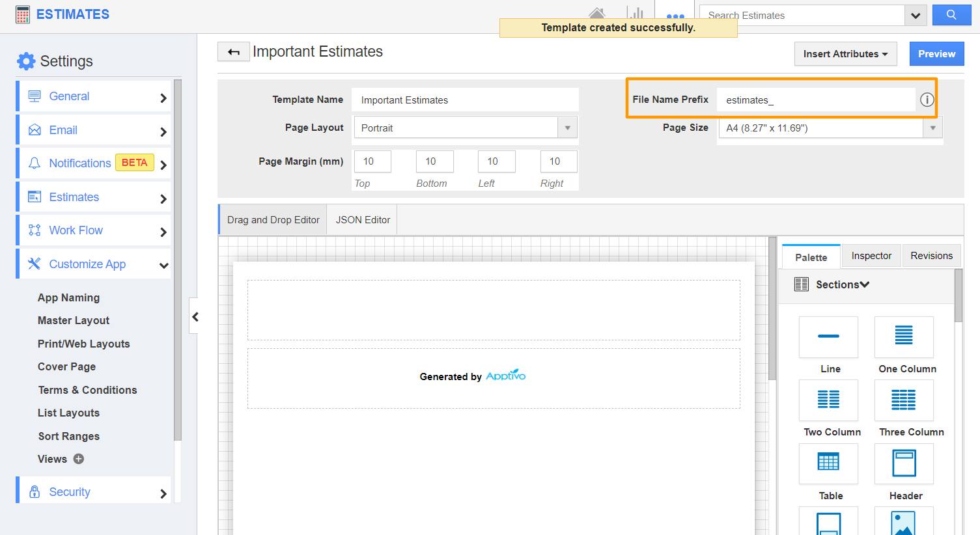
Task: Add the Three Column section
Action: (904, 400)
